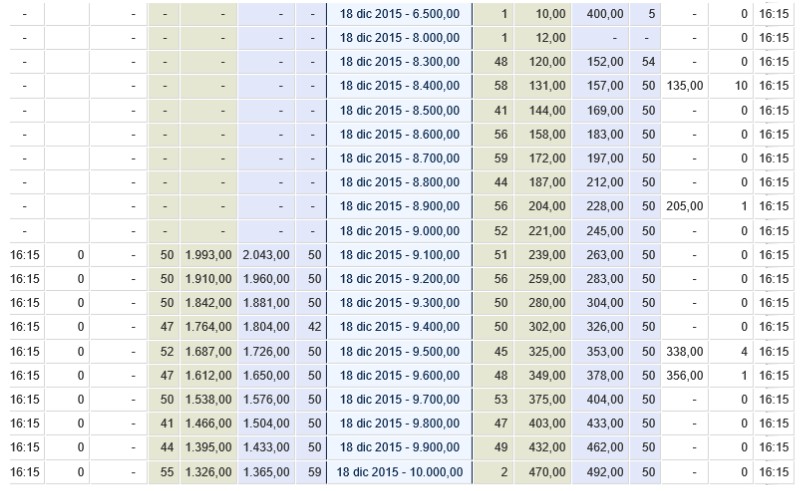The image size is (800, 491).
Task: Click the last price 205,00 cell
Action: (x=685, y=206)
